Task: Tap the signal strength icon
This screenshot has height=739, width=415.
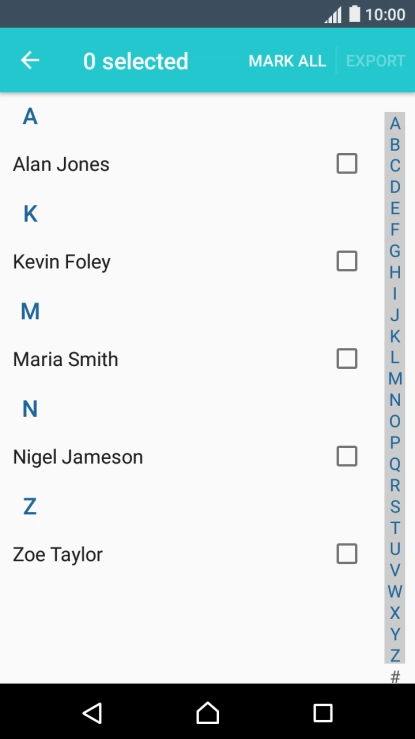Action: (x=333, y=15)
